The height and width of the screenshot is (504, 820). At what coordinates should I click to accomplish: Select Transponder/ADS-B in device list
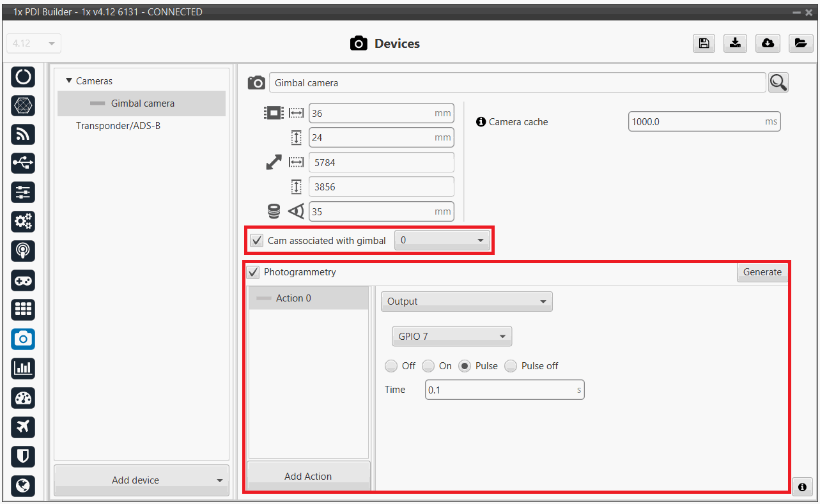point(118,126)
